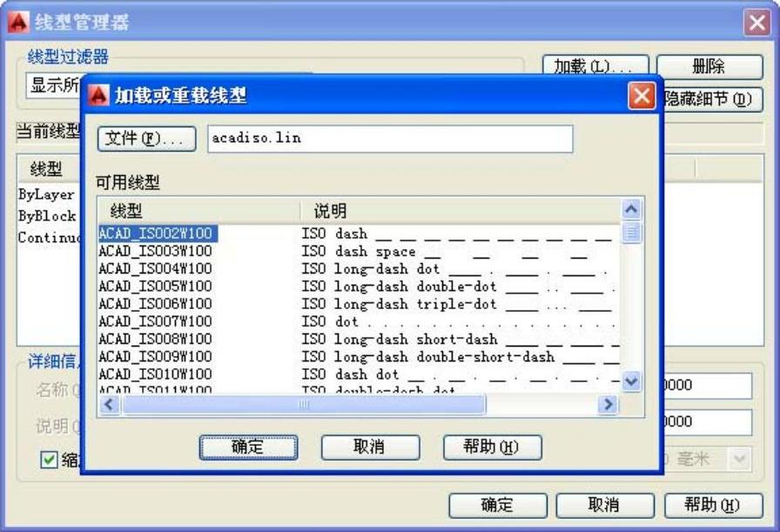The width and height of the screenshot is (780, 532).
Task: Click the 线型 column header in the available linetypes list
Action: coord(199,211)
